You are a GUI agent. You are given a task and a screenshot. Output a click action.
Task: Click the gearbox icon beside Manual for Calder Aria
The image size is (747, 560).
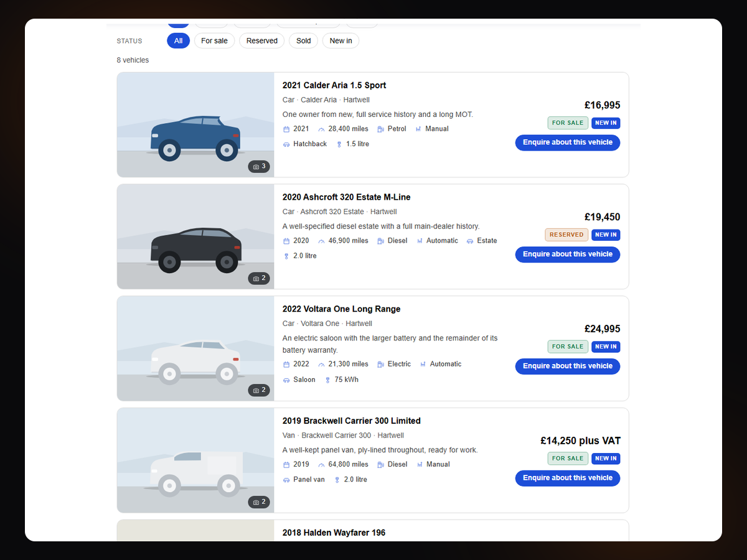click(x=418, y=129)
